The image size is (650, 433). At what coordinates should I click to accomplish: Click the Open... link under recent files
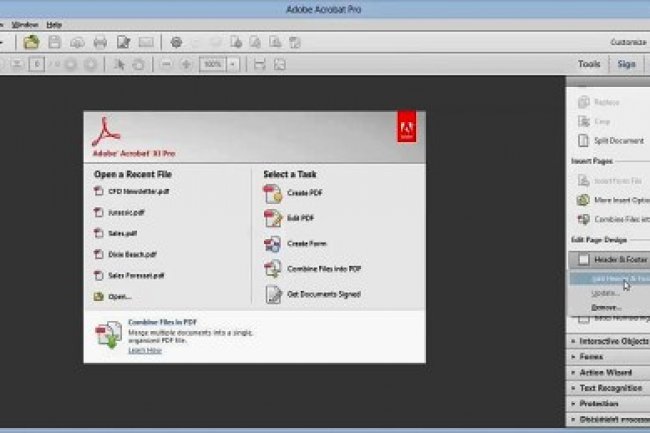(x=120, y=296)
